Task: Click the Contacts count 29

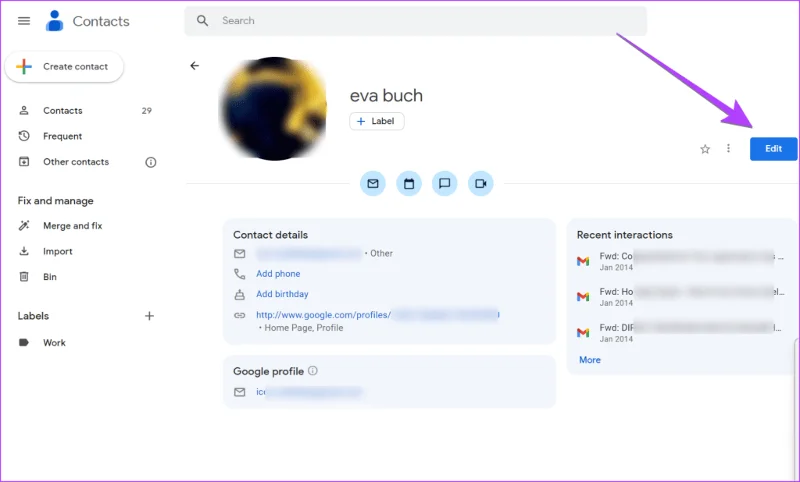Action: pos(146,111)
